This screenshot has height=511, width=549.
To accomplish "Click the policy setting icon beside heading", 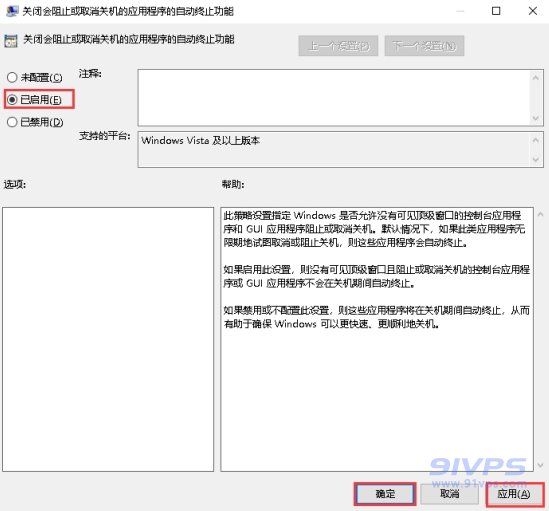I will point(11,41).
